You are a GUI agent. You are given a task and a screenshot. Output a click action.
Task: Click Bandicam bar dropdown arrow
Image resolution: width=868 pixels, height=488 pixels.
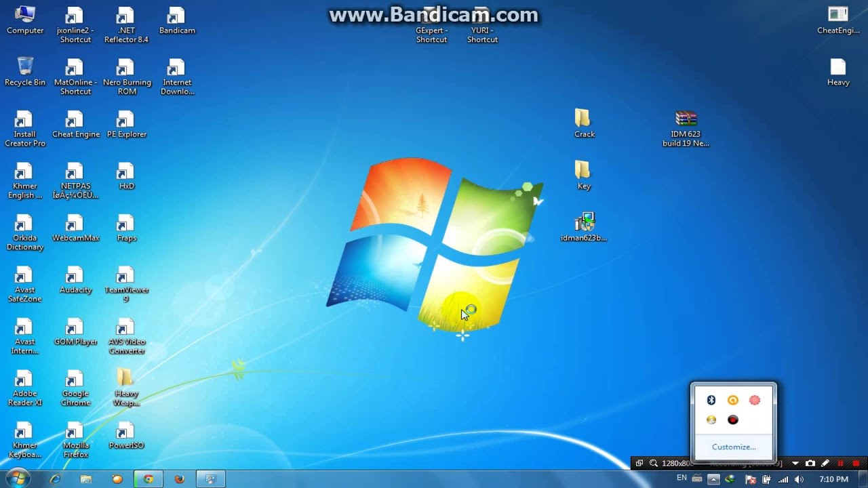[795, 464]
